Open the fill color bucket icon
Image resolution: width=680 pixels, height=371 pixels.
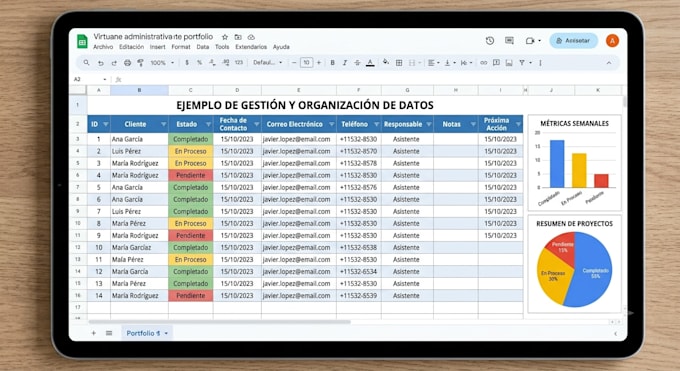click(x=386, y=62)
